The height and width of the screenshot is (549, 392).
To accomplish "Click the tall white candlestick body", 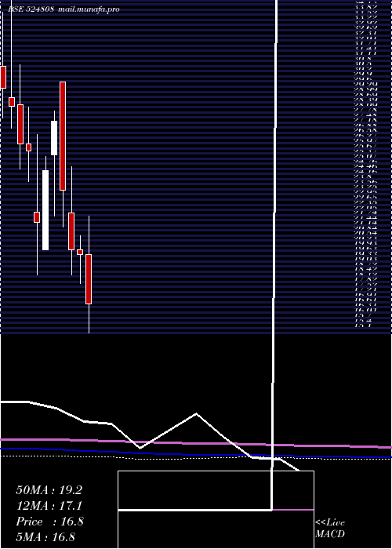I will [x=45, y=210].
